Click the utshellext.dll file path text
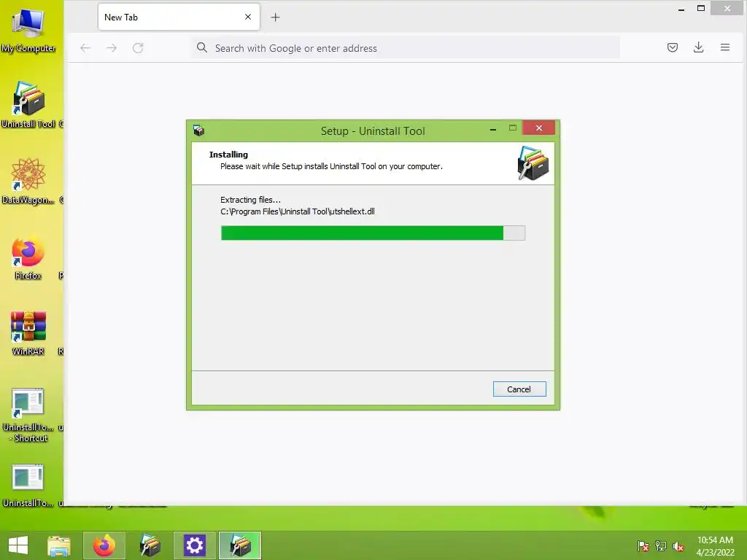Image resolution: width=747 pixels, height=560 pixels. pyautogui.click(x=298, y=211)
